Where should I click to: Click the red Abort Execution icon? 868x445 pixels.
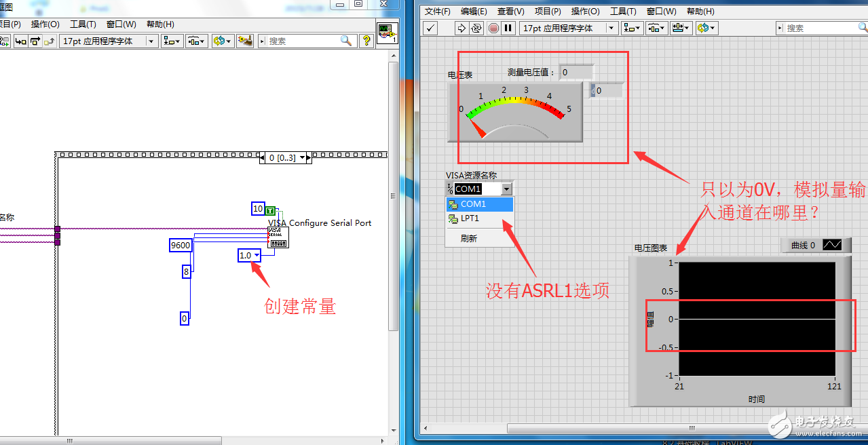pos(493,28)
